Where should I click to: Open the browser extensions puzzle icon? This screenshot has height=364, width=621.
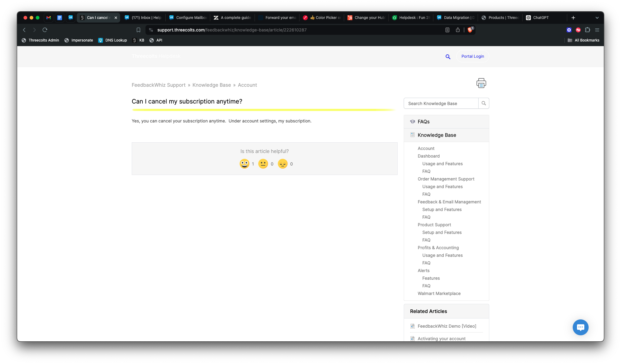(587, 30)
